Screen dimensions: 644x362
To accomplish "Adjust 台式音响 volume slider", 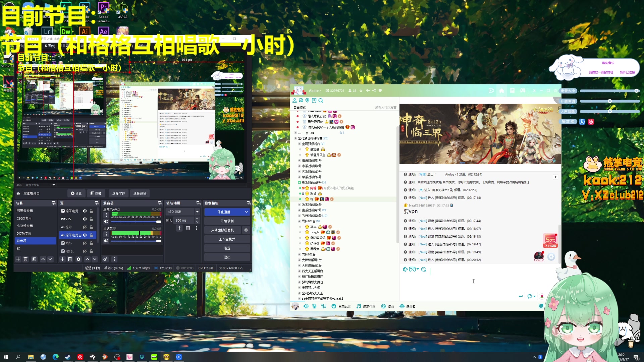I will (136, 241).
